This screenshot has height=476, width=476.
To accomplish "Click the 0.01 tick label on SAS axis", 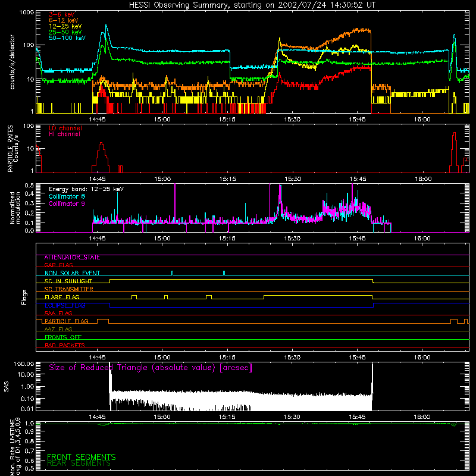I will pos(27,409).
